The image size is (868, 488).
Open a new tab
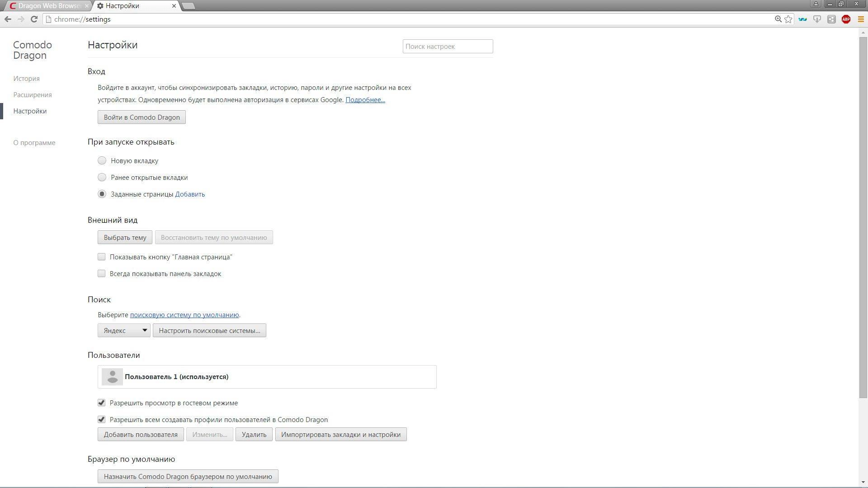tap(189, 6)
